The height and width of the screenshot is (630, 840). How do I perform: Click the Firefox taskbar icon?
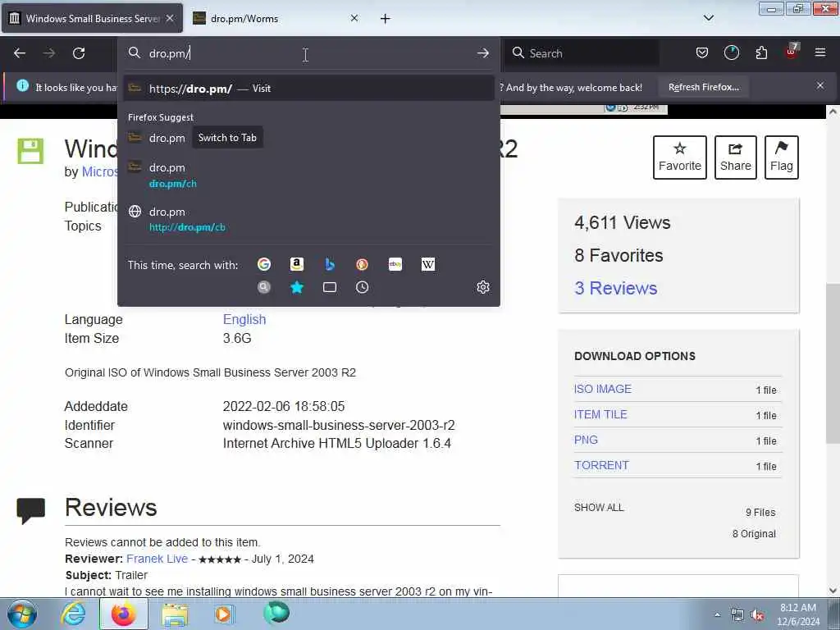tap(123, 614)
